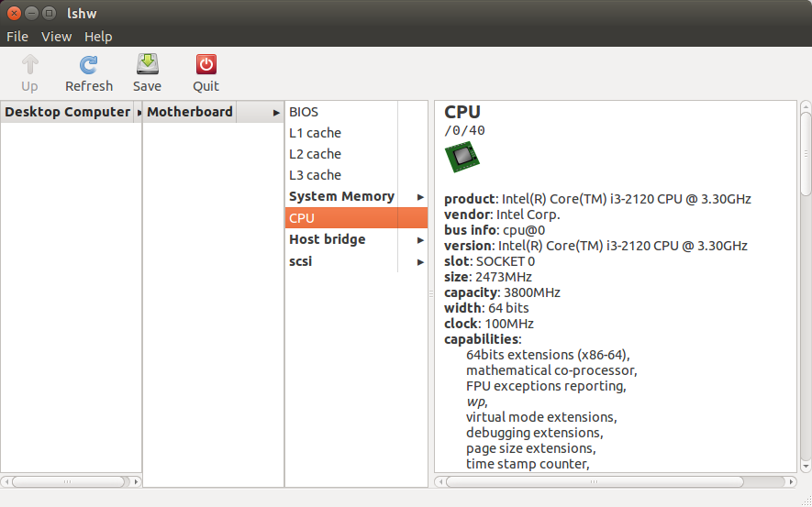Expand the Host bridge arrow
The height and width of the screenshot is (507, 812).
point(420,240)
